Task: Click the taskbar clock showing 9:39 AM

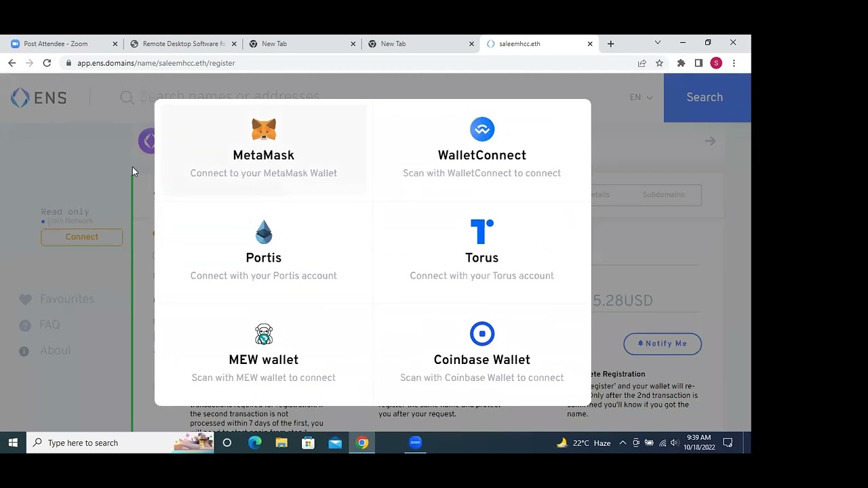Action: point(698,443)
